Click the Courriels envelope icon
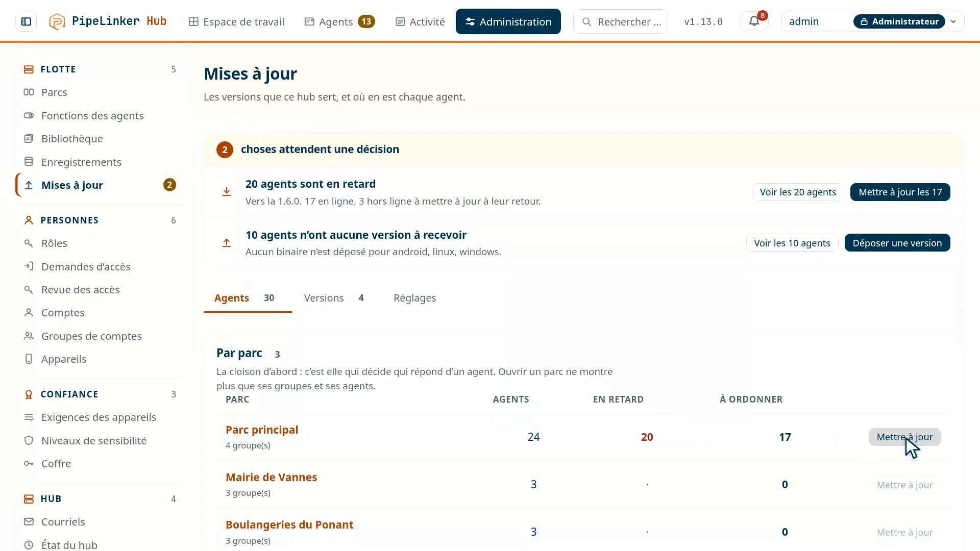Image resolution: width=980 pixels, height=551 pixels. point(29,522)
